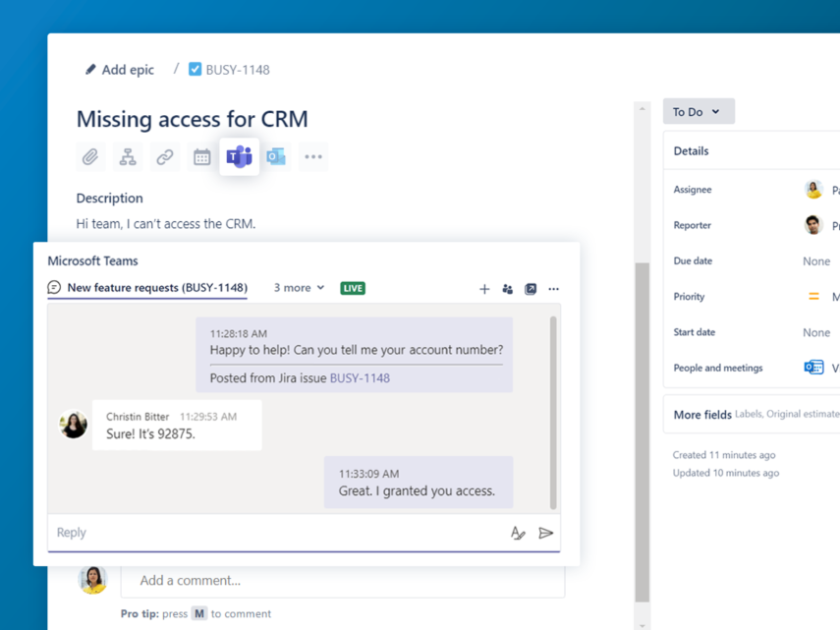Click the green LIVE badge
The width and height of the screenshot is (840, 630).
(353, 288)
